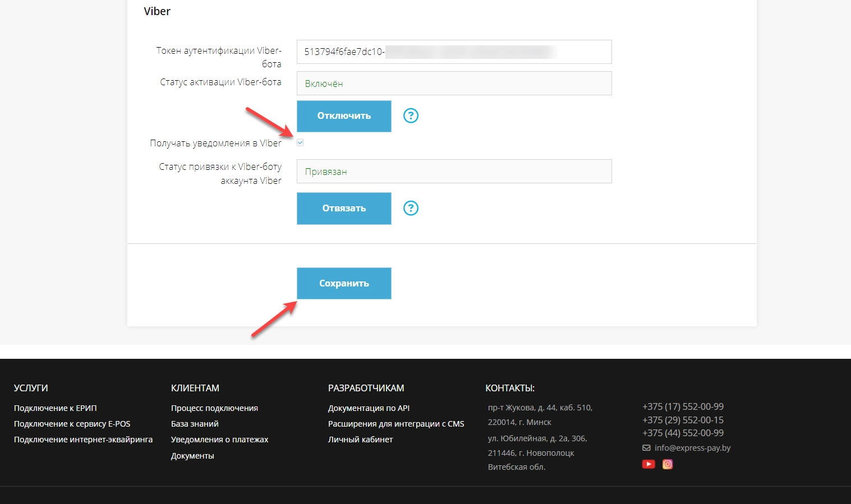851x504 pixels.
Task: Click info@express-pay.by email link
Action: click(692, 448)
